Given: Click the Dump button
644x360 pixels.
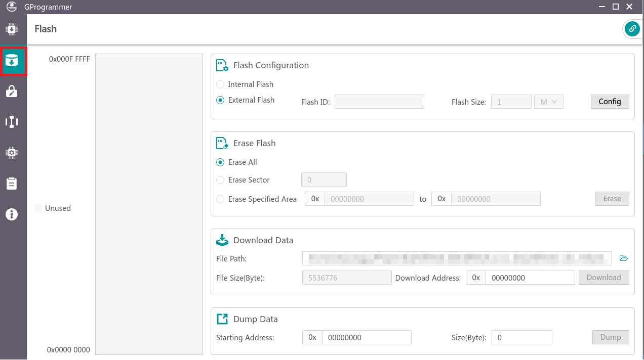Looking at the screenshot, I should 611,337.
